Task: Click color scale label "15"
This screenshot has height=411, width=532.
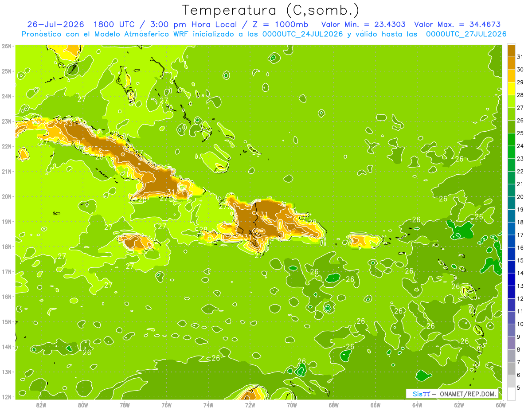Action: [520, 260]
